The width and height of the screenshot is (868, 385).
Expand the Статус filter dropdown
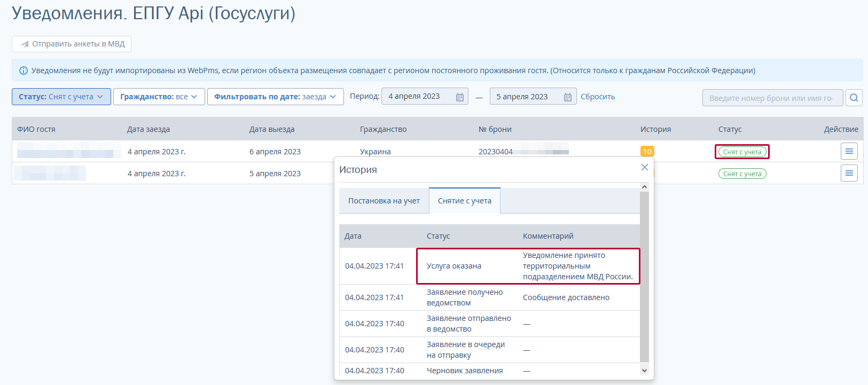coord(61,97)
